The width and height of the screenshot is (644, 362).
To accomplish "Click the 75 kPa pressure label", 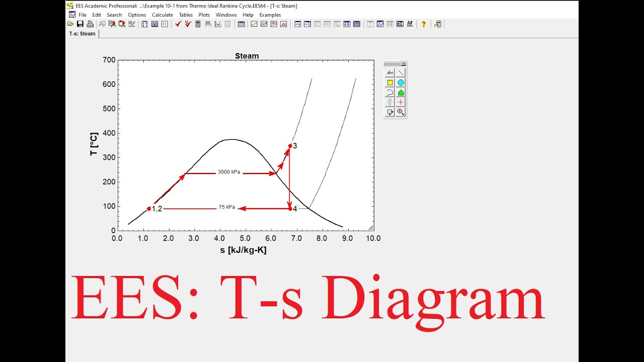I will tap(227, 207).
